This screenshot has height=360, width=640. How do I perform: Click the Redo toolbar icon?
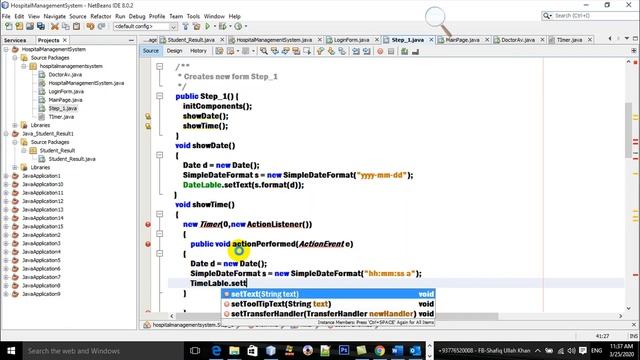click(101, 27)
